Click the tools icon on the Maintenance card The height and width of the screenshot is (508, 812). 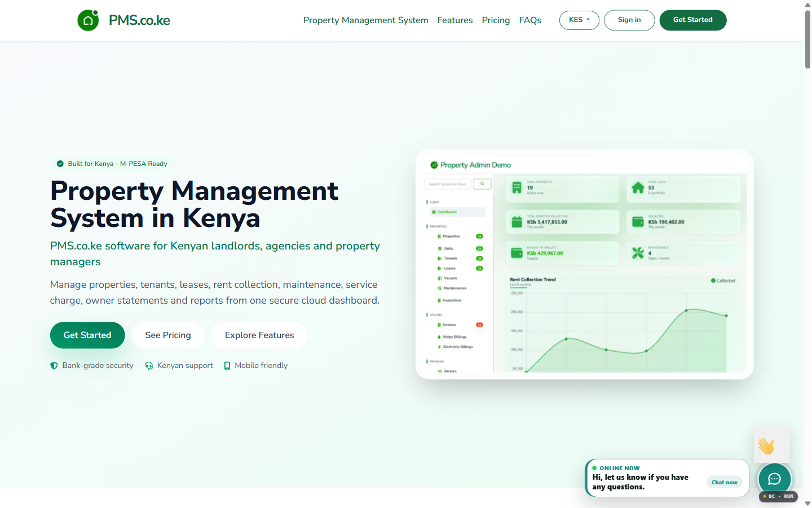pos(638,253)
